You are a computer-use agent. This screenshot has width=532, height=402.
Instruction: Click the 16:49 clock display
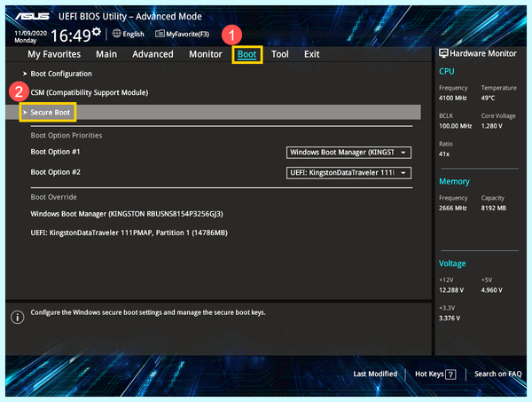pos(71,35)
